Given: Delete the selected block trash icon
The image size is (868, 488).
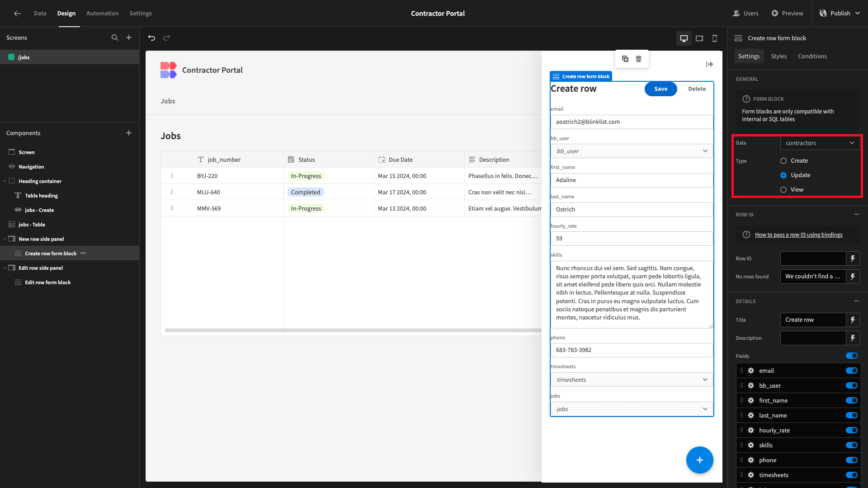Looking at the screenshot, I should (x=639, y=59).
